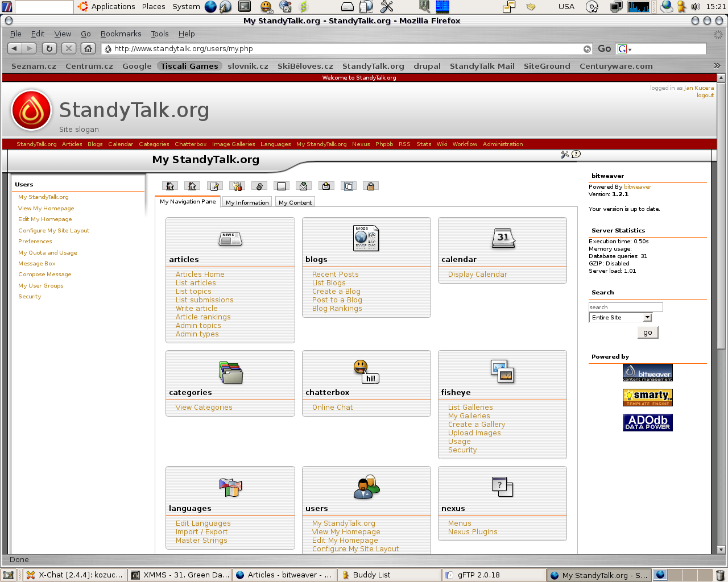Click the ADOdb Data Power logo
The width and height of the screenshot is (728, 582).
pos(648,422)
